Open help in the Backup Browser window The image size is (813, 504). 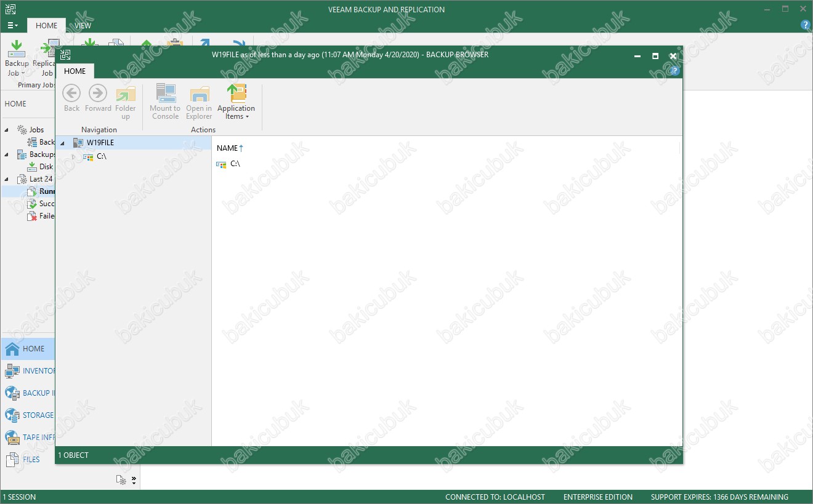point(674,71)
